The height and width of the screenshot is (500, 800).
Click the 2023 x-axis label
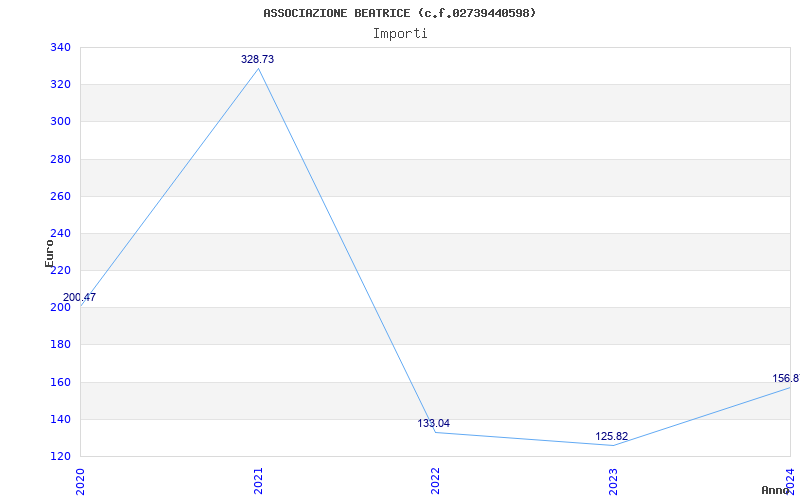click(x=613, y=481)
